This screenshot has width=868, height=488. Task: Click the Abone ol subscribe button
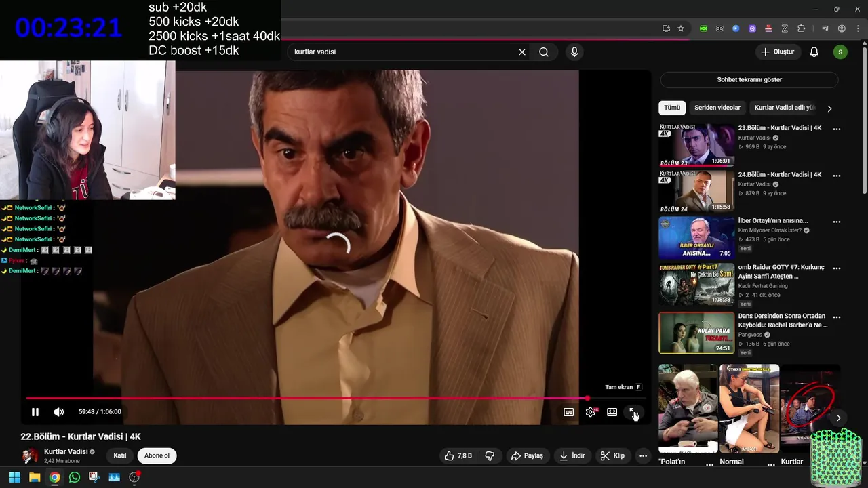157,455
